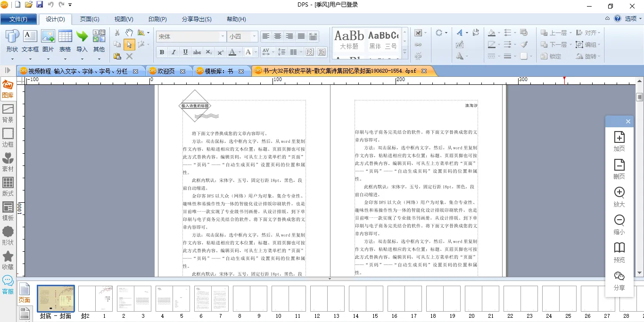Center align text
644x322 pixels.
pyautogui.click(x=278, y=36)
